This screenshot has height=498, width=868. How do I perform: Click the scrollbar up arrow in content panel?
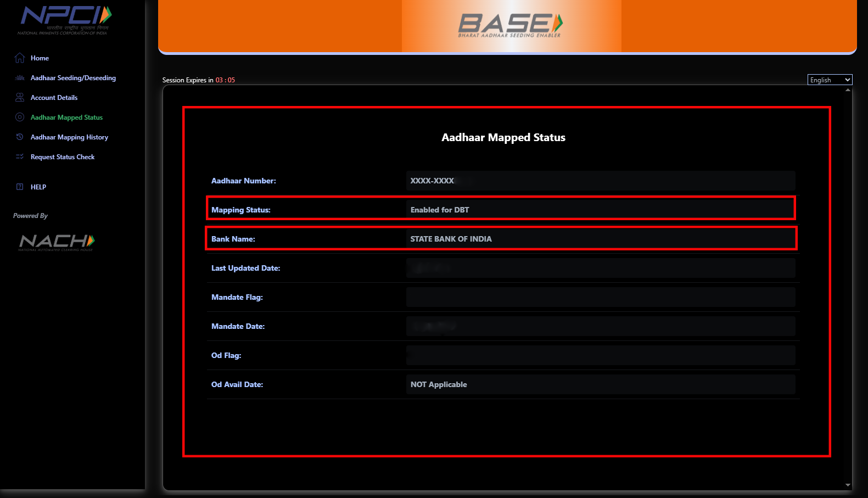point(848,90)
